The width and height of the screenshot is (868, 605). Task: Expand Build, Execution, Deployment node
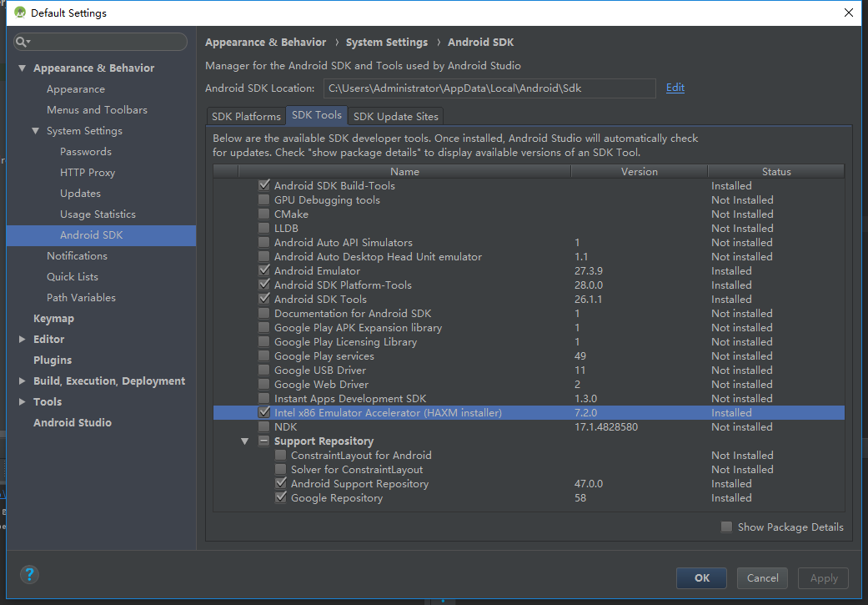tap(23, 381)
